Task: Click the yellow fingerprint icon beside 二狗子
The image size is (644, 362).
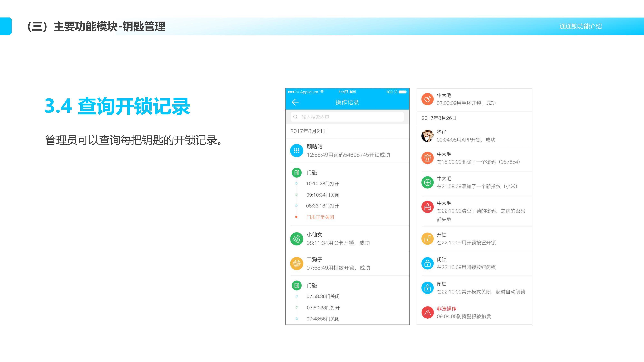Action: coord(297,264)
